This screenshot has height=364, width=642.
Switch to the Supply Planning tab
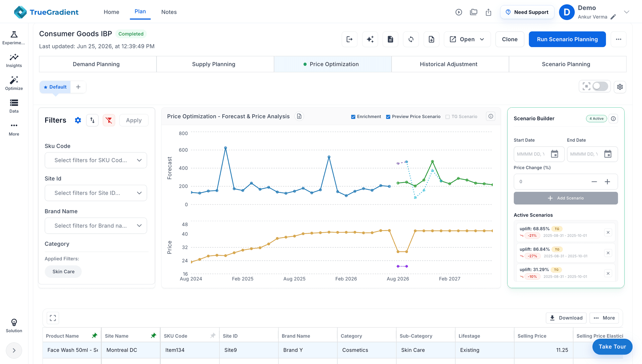[x=215, y=64]
